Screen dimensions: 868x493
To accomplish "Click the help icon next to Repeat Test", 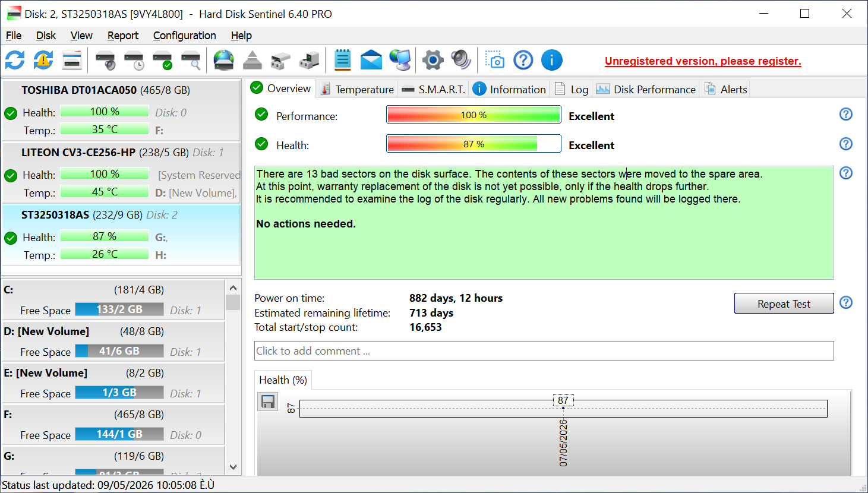I will 846,302.
